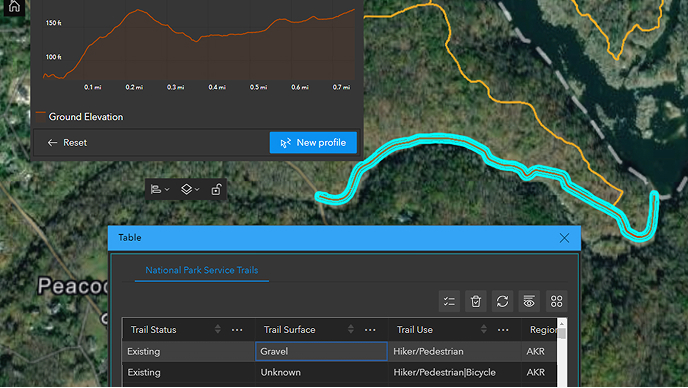Click the Ground Elevation legend color swatch

point(40,117)
